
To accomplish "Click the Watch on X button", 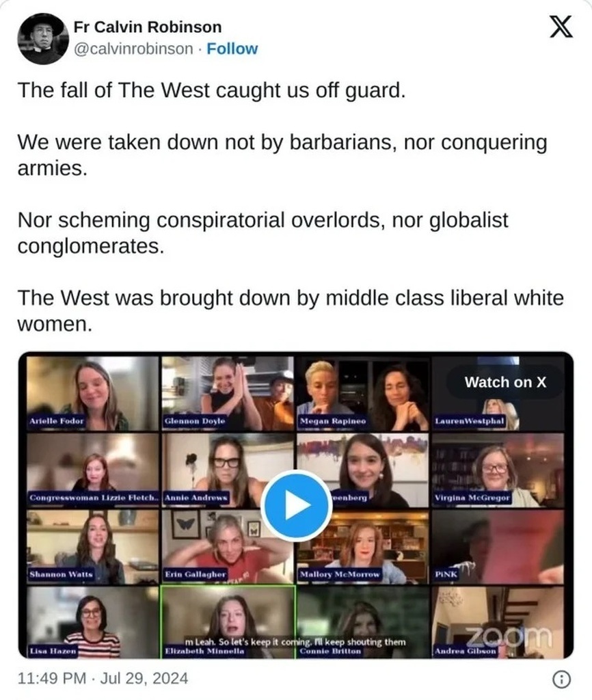I will point(505,382).
